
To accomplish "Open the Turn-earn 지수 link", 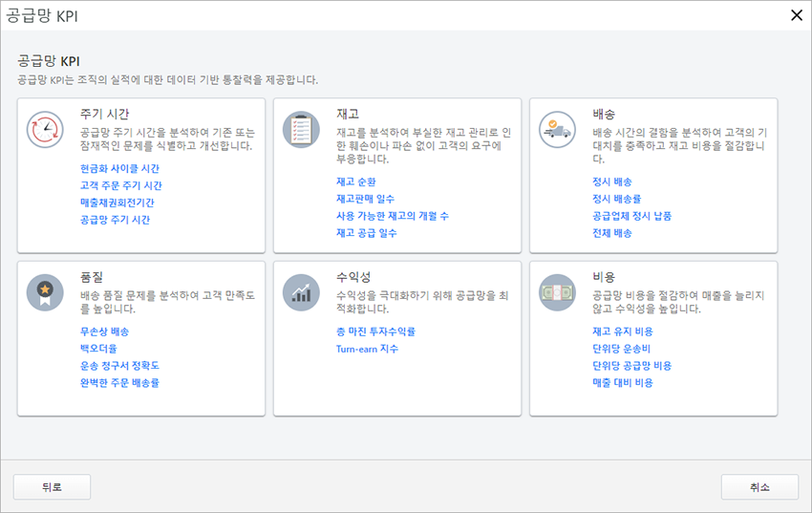I will [367, 349].
